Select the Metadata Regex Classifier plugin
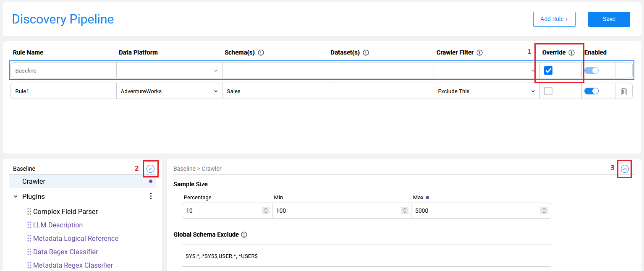This screenshot has width=644, height=271. click(73, 266)
